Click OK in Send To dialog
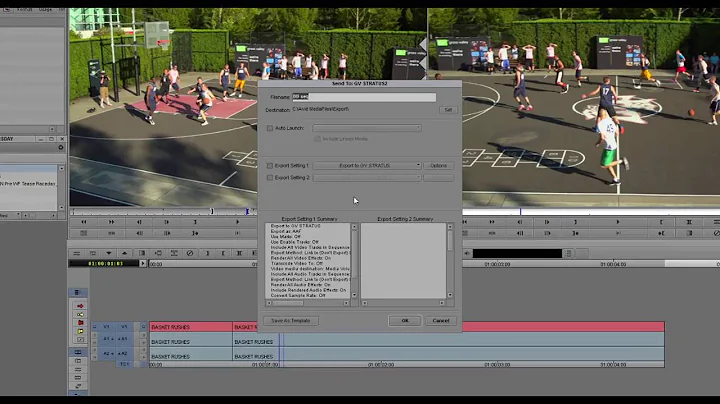 (405, 320)
